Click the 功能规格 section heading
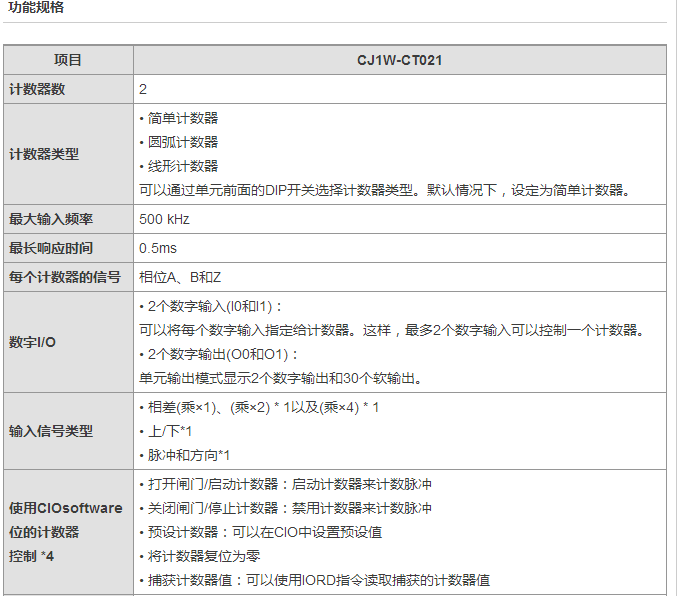The image size is (680, 596). pyautogui.click(x=36, y=7)
